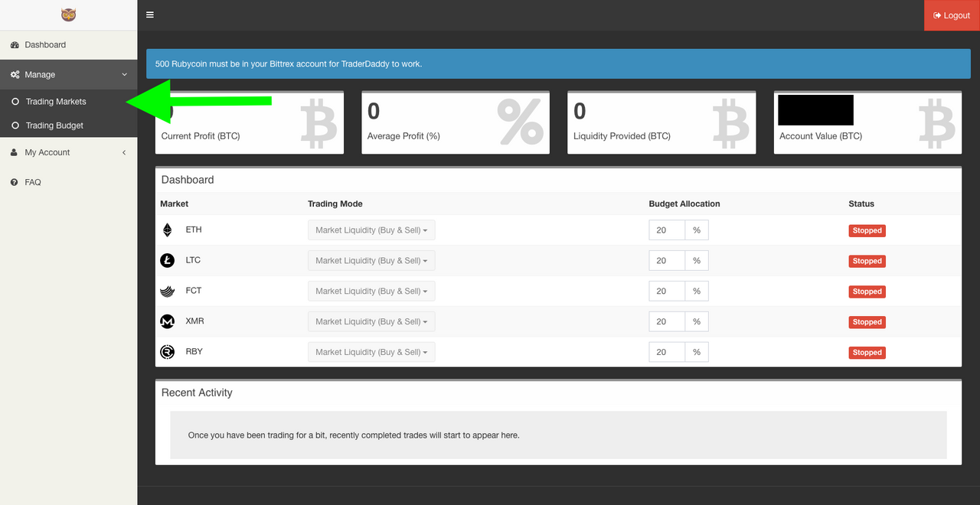This screenshot has height=505, width=980.
Task: Click the Trading Mode column header
Action: tap(335, 204)
